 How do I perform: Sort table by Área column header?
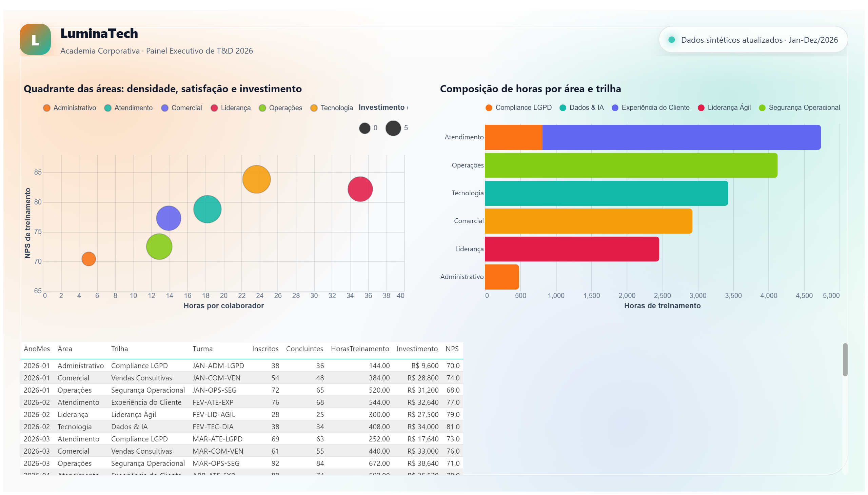click(x=65, y=349)
